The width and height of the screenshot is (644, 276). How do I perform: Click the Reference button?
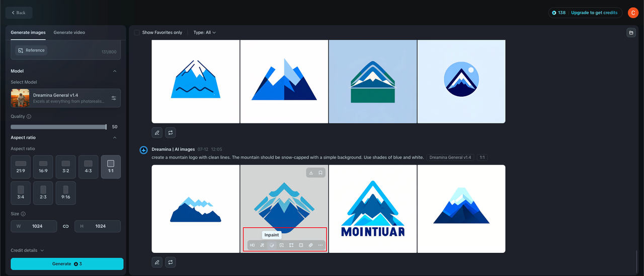coord(31,50)
